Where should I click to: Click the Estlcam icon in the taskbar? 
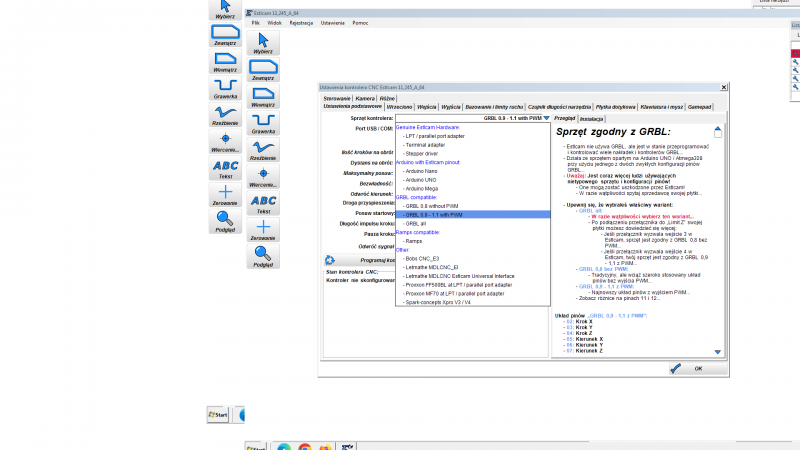[347, 447]
